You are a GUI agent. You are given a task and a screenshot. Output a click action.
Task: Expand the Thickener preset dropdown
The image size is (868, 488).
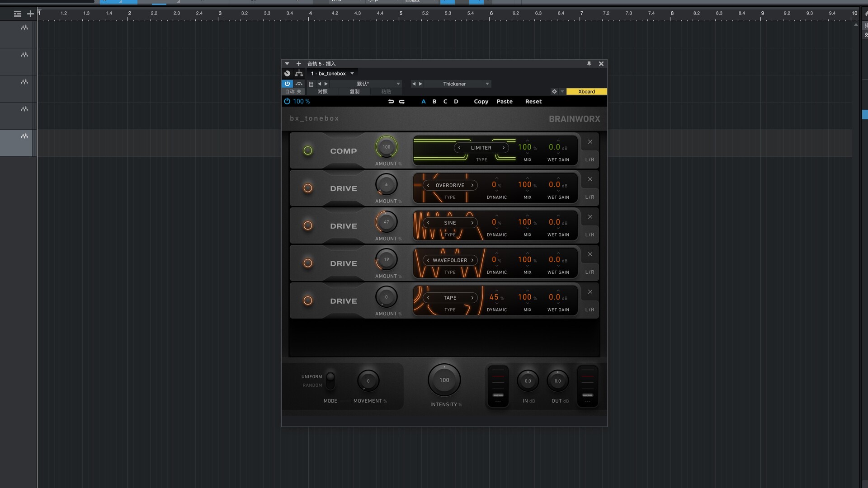[x=487, y=84]
